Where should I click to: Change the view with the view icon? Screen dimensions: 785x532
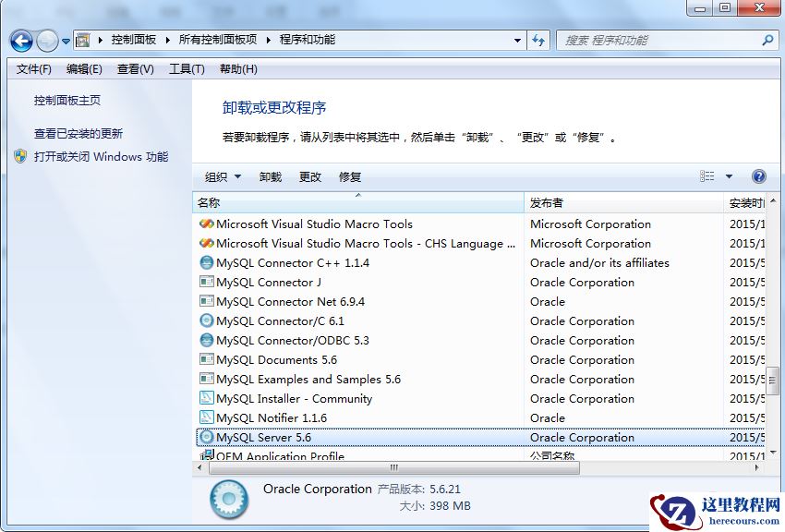(706, 176)
